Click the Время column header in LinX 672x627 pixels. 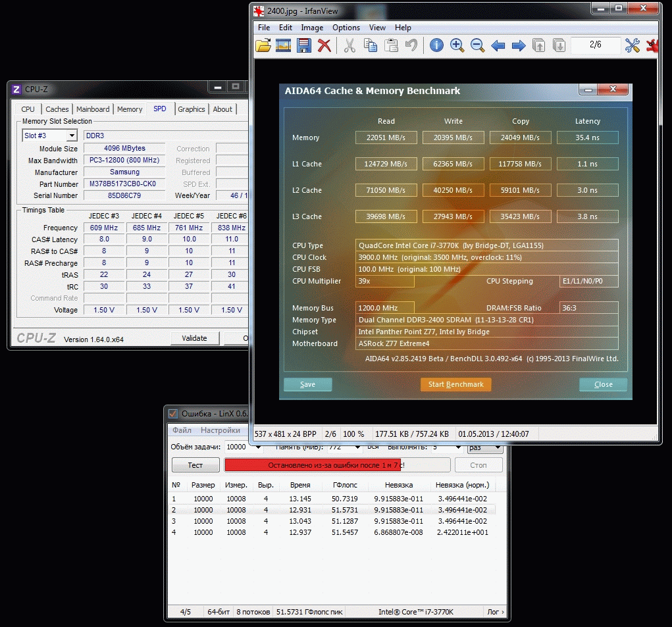(300, 485)
